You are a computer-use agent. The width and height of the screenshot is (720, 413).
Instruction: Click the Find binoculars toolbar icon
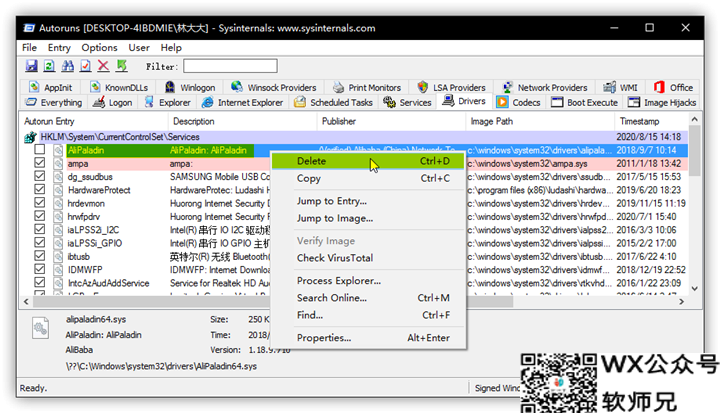pos(68,66)
